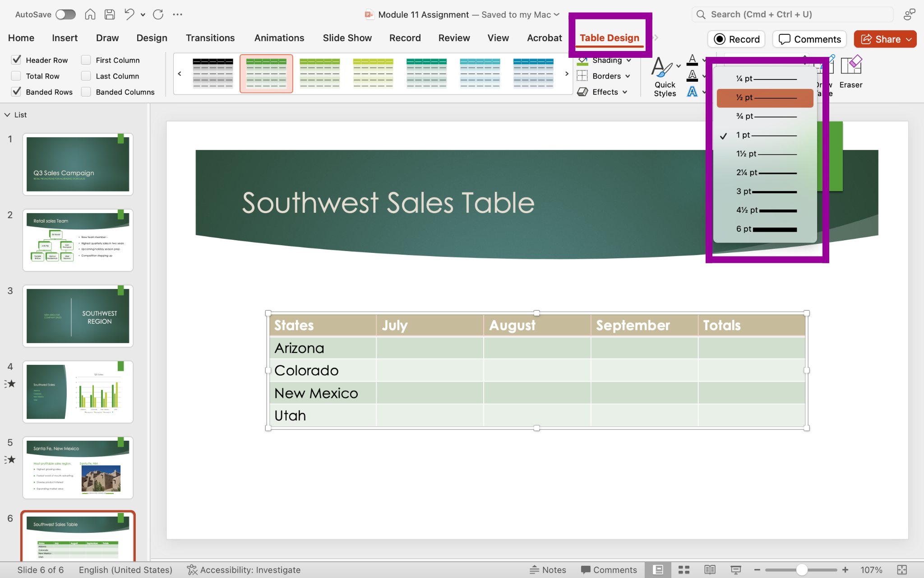
Task: Select ½ pt pen weight
Action: pos(765,98)
